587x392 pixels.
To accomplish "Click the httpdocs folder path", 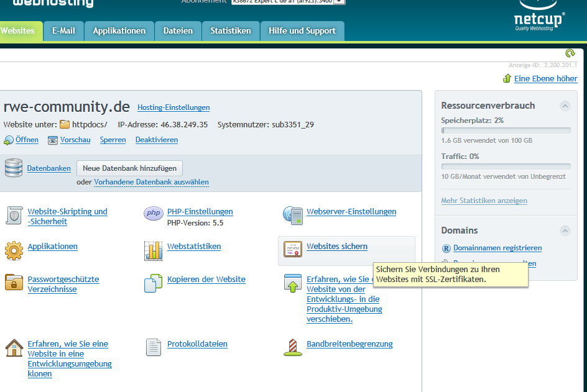I will pyautogui.click(x=89, y=124).
